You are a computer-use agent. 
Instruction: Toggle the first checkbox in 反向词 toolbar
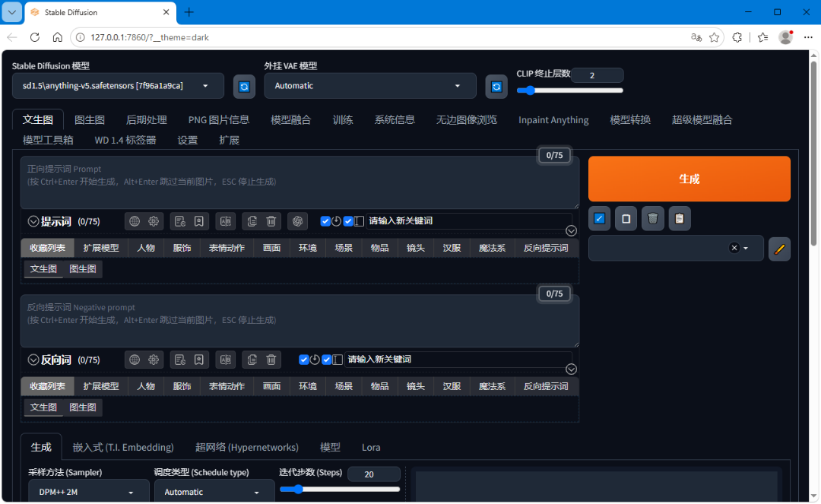303,360
